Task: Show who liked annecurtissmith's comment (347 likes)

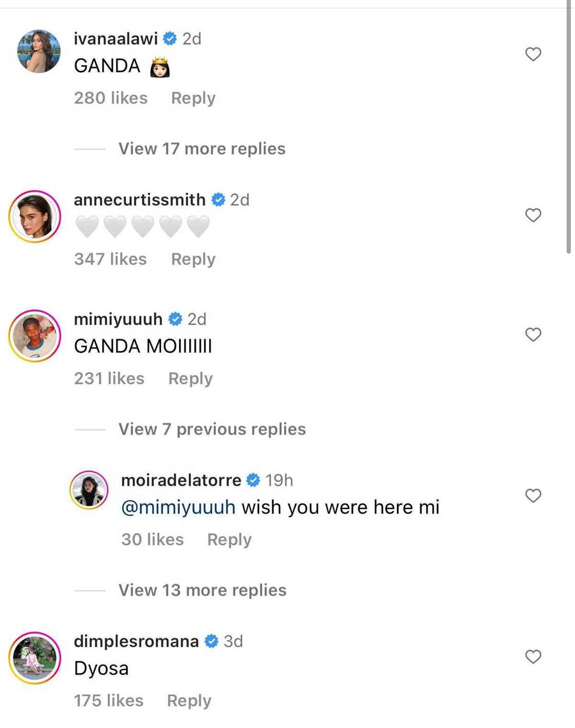Action: click(x=110, y=259)
